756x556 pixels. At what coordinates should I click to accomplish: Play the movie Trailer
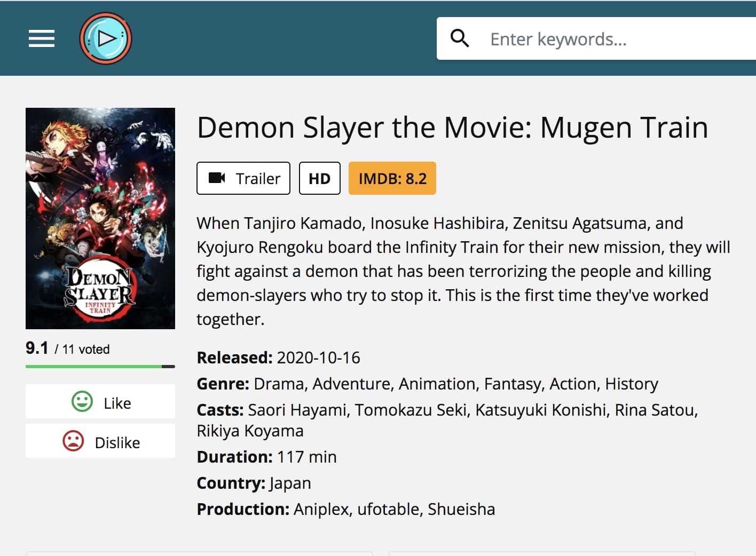[243, 178]
